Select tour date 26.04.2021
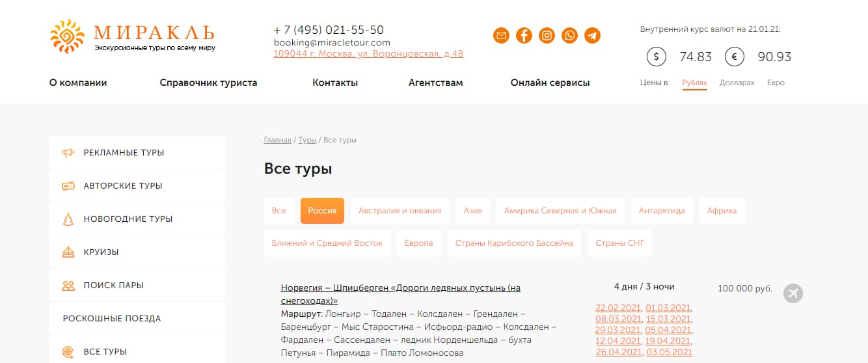Screen dimensions: 868x363 [619, 352]
